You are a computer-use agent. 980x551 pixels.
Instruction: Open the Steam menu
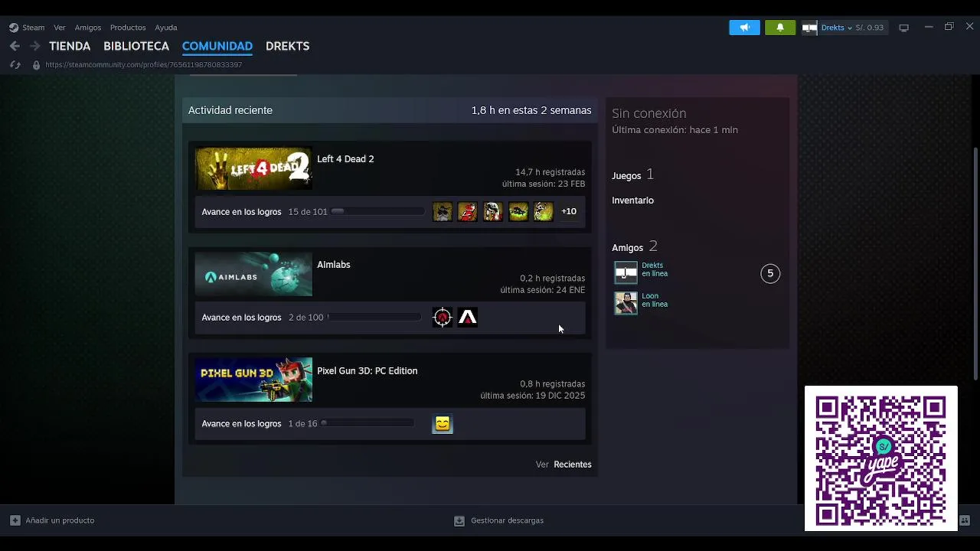34,28
